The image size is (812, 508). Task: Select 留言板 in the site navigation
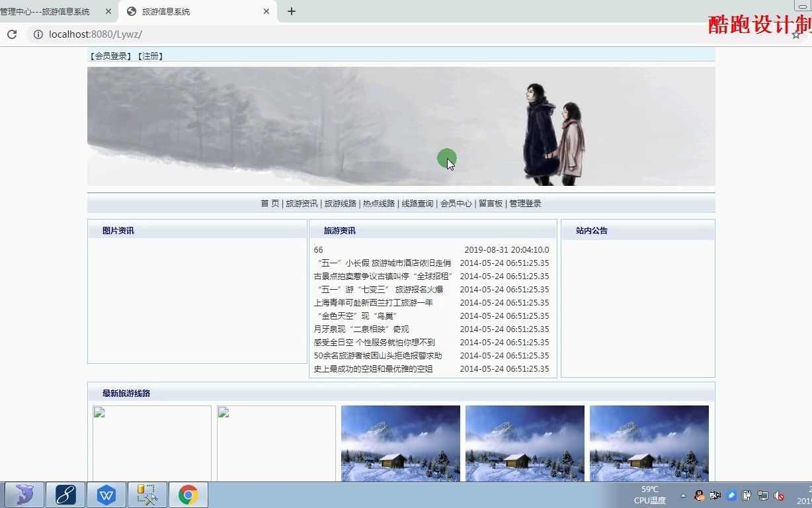point(491,203)
